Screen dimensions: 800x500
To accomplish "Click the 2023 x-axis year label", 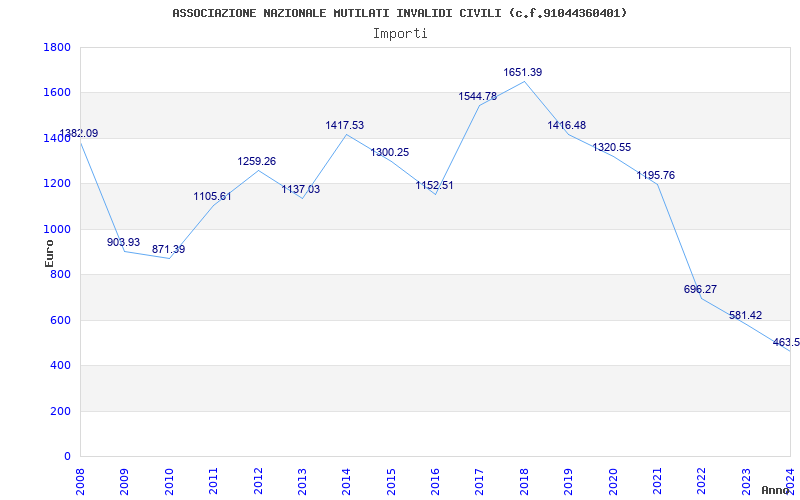I will tap(746, 481).
